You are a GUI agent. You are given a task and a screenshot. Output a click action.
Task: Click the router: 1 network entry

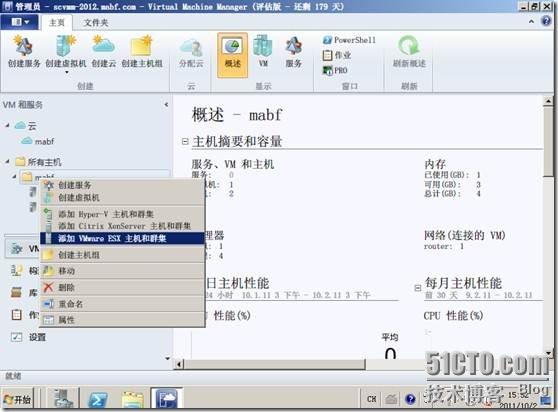click(443, 246)
